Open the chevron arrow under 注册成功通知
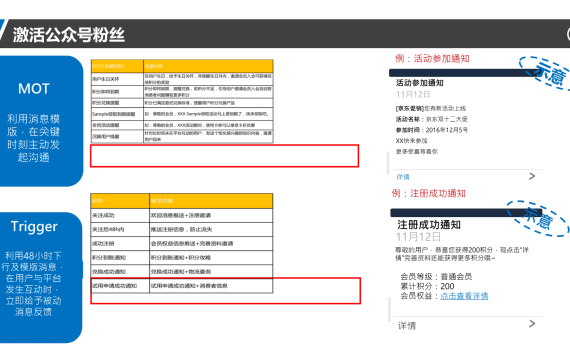The width and height of the screenshot is (570, 360). point(532,323)
